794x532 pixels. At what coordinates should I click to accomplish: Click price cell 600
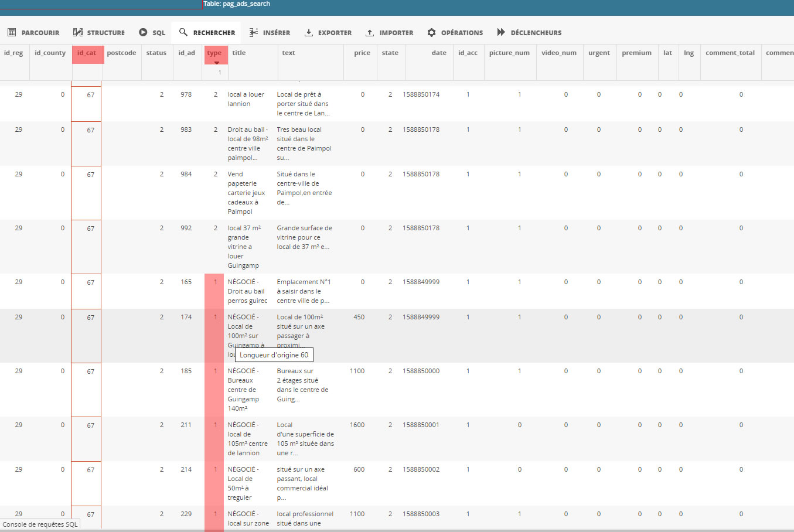coord(359,469)
